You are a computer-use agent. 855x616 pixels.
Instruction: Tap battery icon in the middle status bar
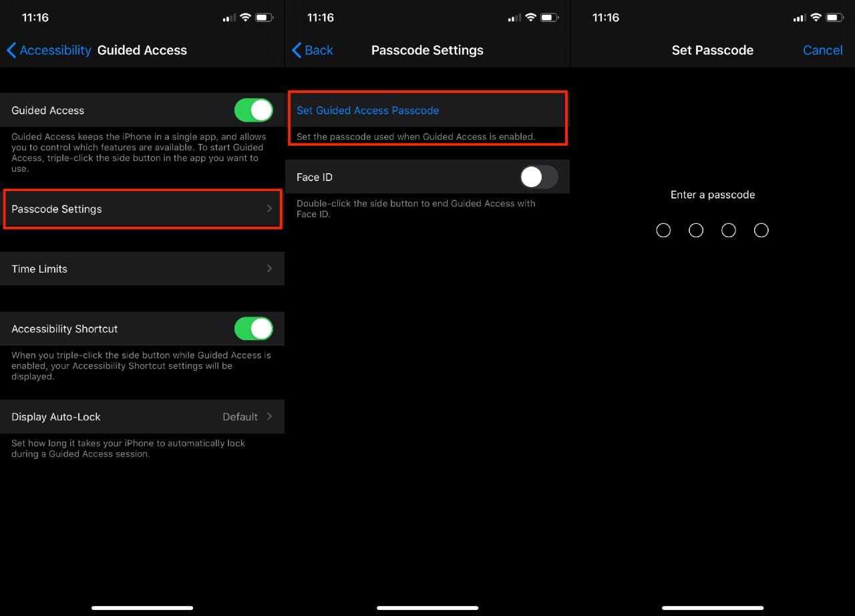[549, 17]
